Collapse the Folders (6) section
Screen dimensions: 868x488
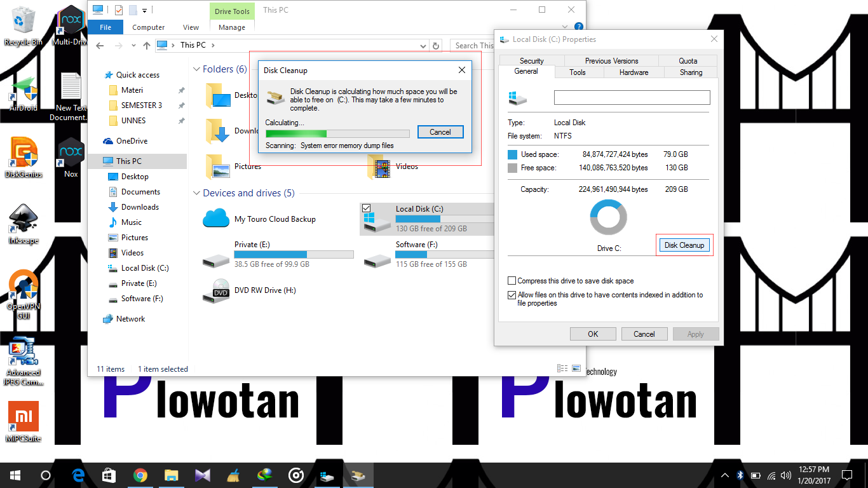(x=197, y=69)
